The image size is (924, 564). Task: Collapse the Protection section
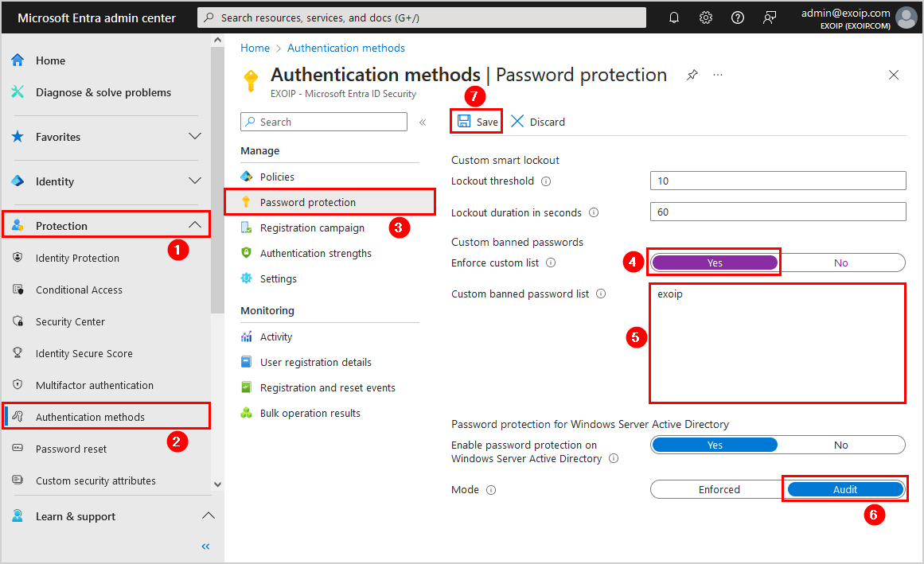[x=194, y=226]
